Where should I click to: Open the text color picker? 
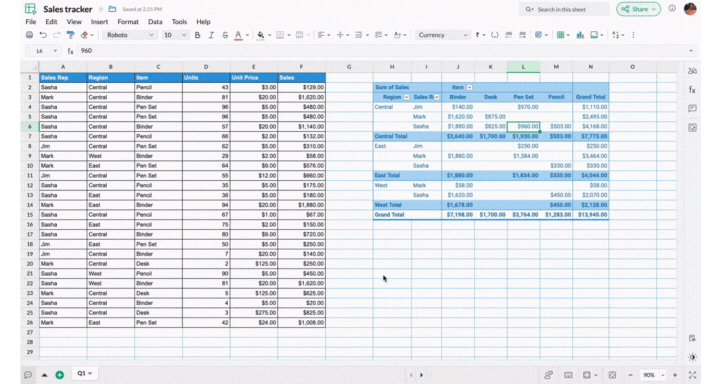238,35
